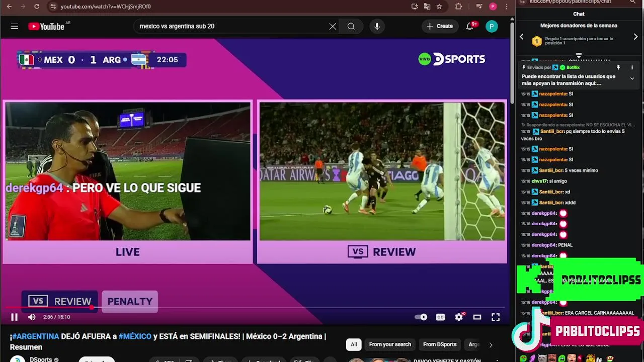The height and width of the screenshot is (362, 644).
Task: Enter fullscreen mode
Action: 496,317
